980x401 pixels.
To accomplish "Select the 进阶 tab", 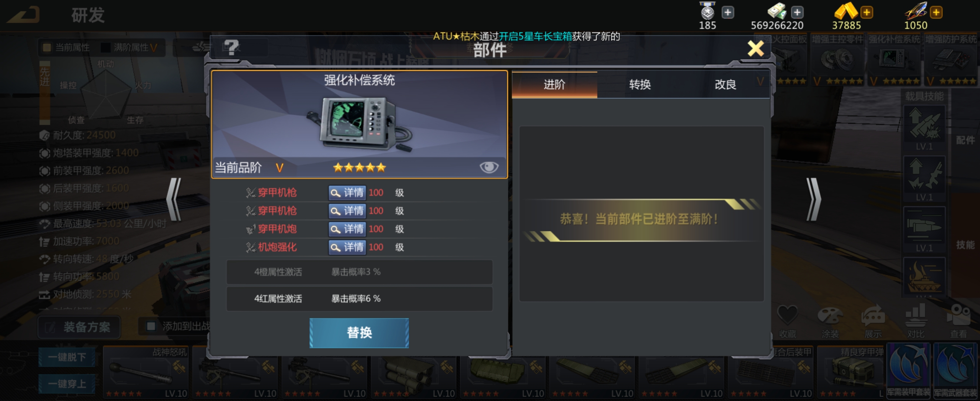I will [554, 84].
